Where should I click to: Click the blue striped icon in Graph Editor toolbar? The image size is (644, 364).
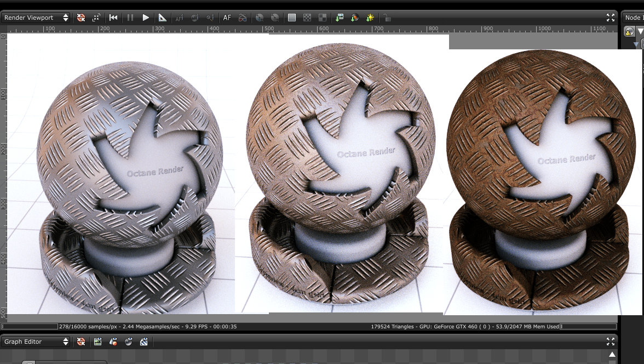point(143,342)
